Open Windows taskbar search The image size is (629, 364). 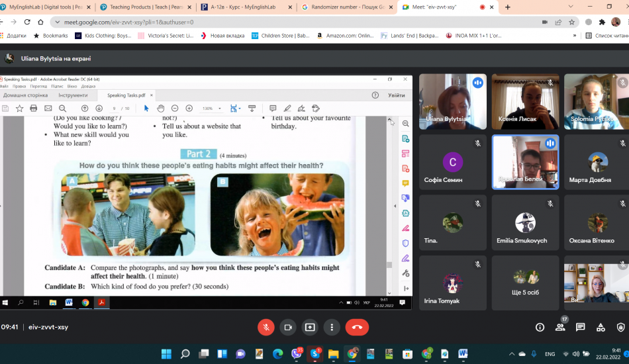tap(185, 353)
